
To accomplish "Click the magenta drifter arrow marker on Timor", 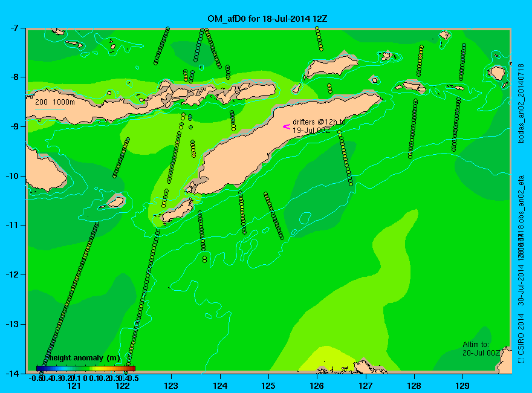I will click(x=287, y=126).
